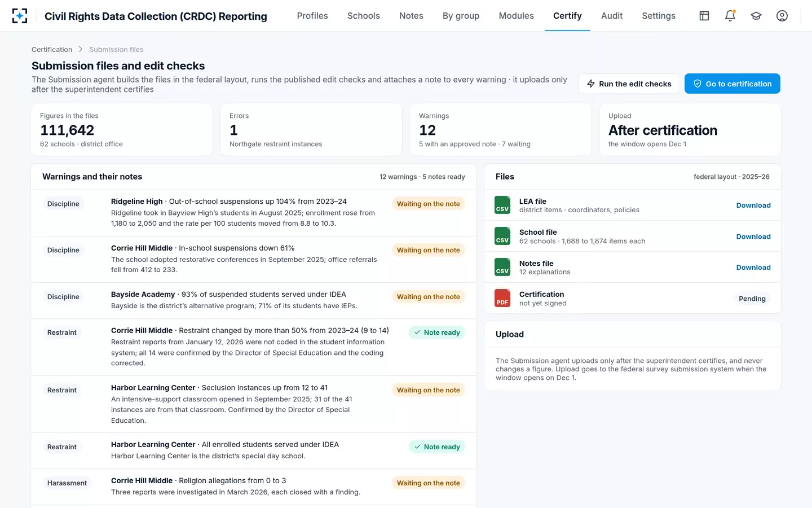The width and height of the screenshot is (812, 508).
Task: Select the Certify tab
Action: [x=567, y=16]
